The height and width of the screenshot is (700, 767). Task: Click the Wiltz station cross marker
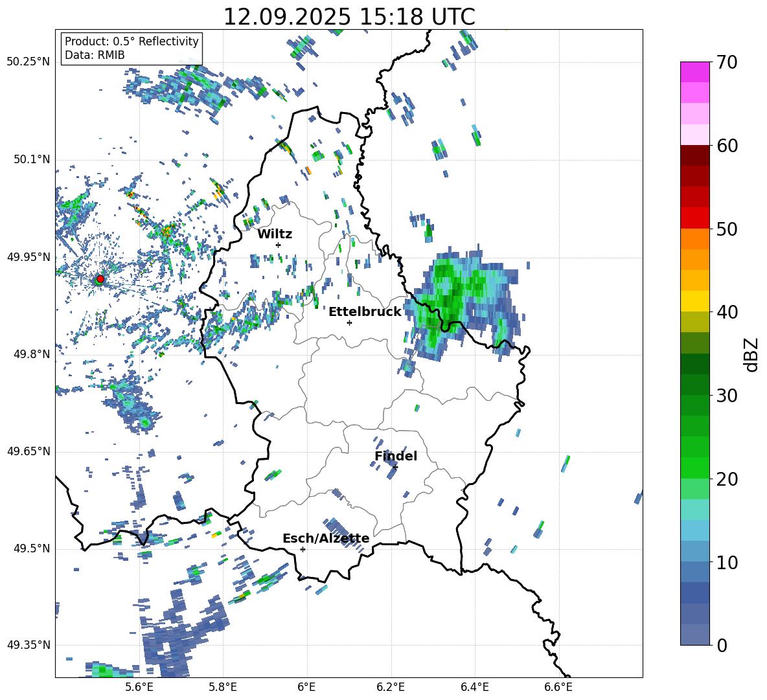pos(279,245)
